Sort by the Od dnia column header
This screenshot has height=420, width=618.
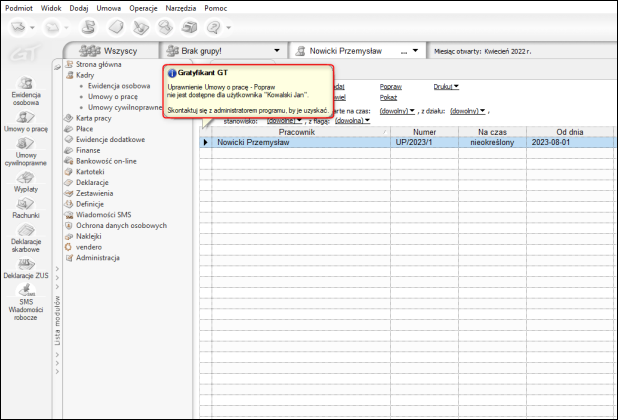(570, 132)
